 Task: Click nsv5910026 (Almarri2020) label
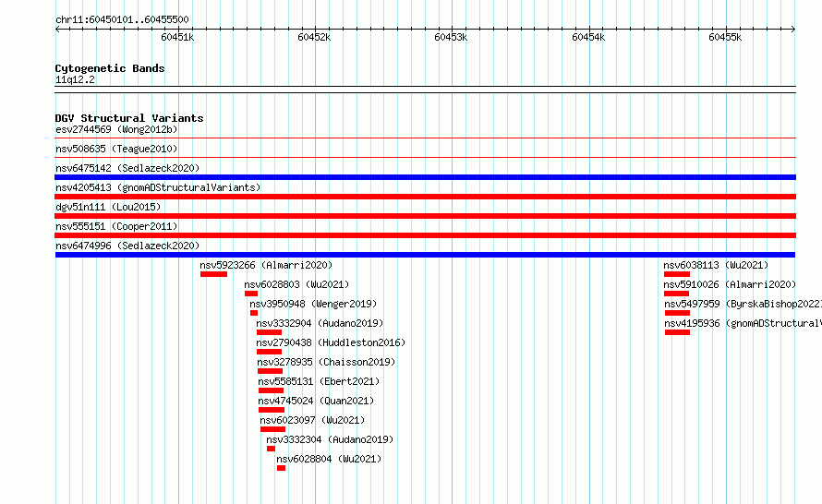(730, 284)
